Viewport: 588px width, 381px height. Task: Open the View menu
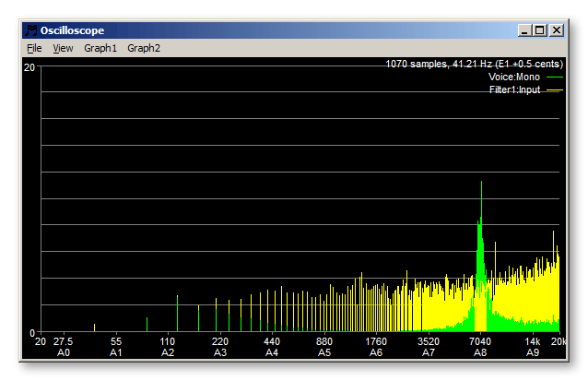tap(63, 48)
